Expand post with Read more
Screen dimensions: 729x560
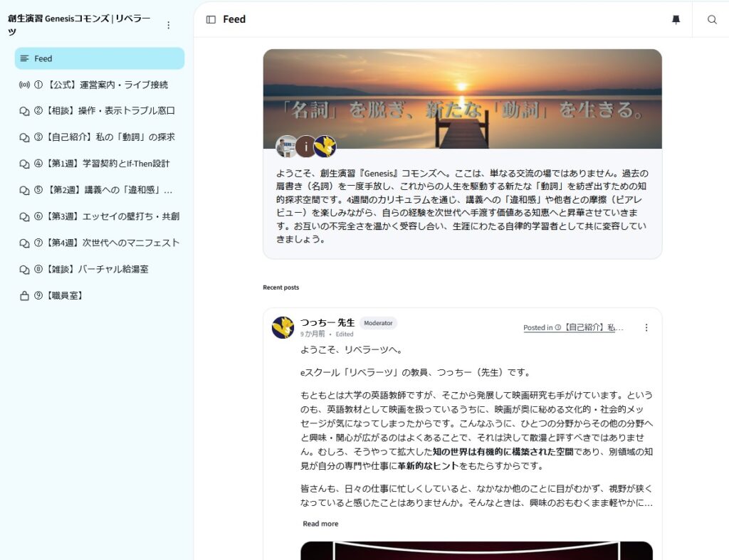(x=320, y=524)
